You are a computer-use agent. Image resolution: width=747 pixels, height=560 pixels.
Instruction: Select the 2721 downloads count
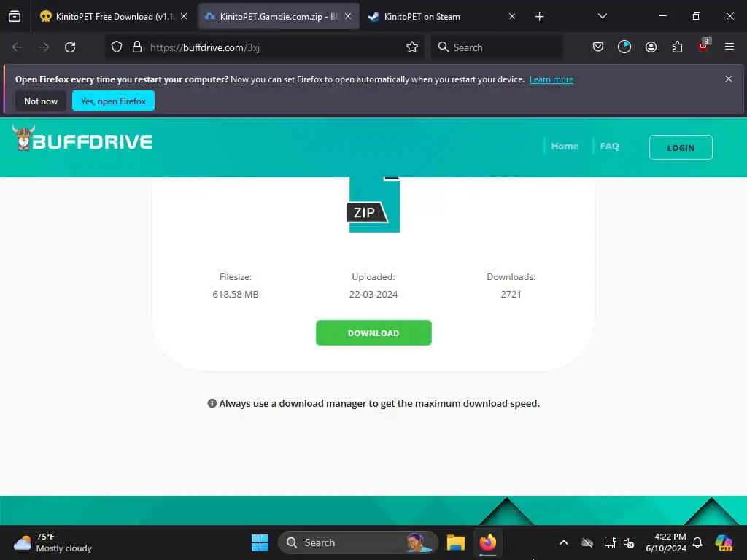(511, 295)
